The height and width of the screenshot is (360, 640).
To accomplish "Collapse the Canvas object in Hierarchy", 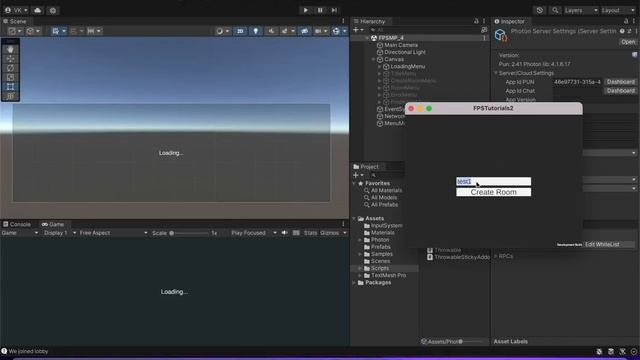I will point(373,59).
